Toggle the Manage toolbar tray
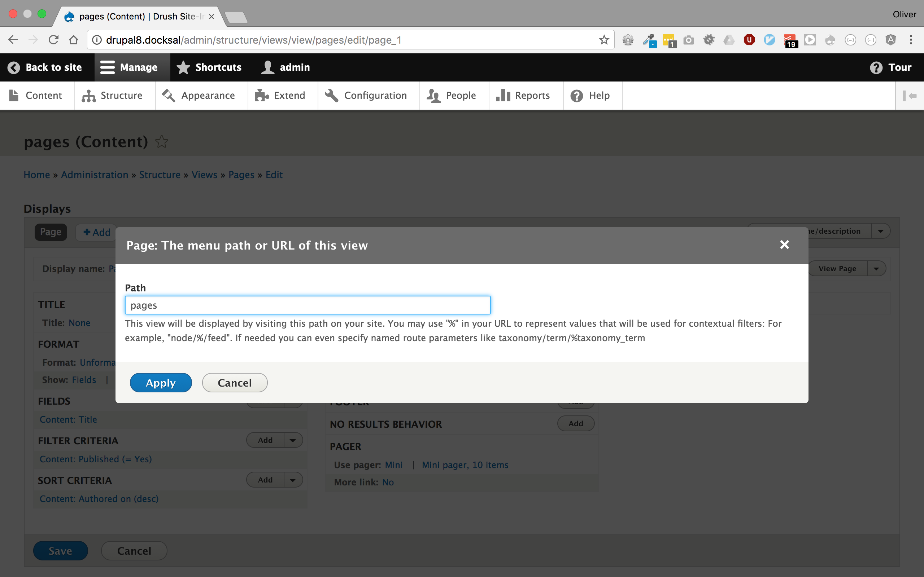Image resolution: width=924 pixels, height=577 pixels. (130, 67)
